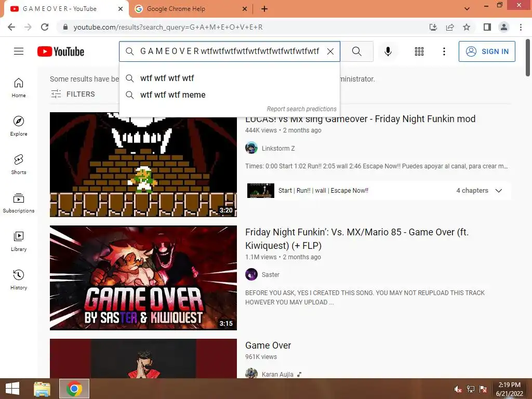The image size is (532, 399).
Task: Open 'Friday Night Funkin': Vs. MX/Mario 85' title
Action: click(357, 239)
